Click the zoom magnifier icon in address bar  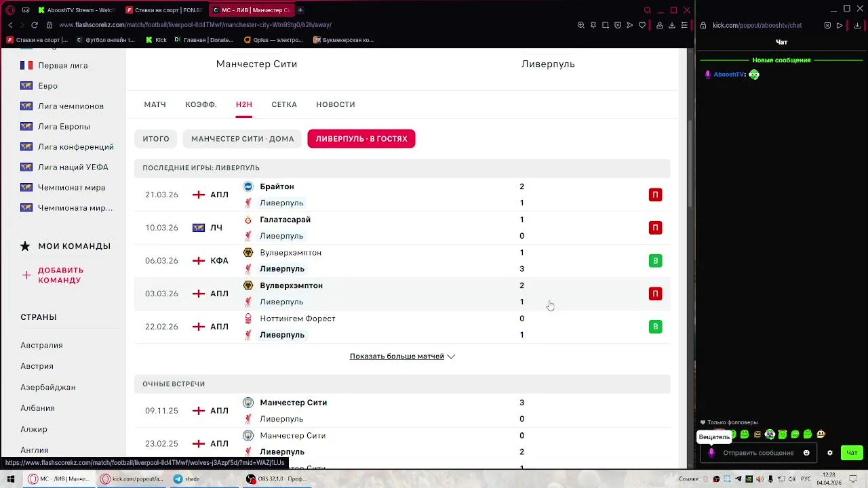pyautogui.click(x=580, y=25)
